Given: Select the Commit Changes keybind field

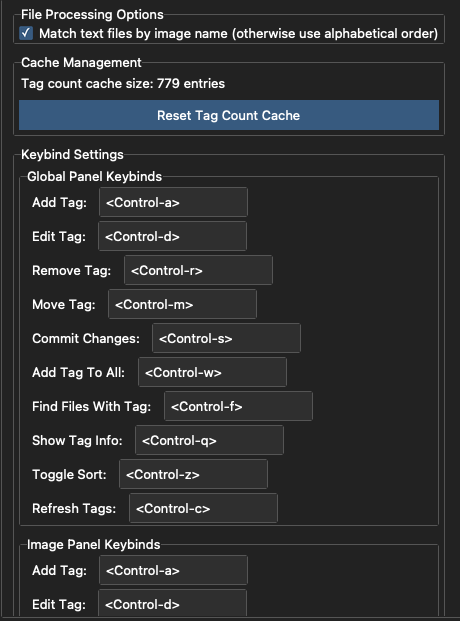Looking at the screenshot, I should coord(227,339).
